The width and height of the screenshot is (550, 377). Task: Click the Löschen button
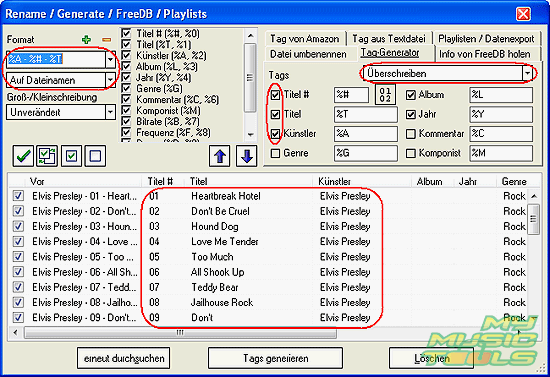431,358
